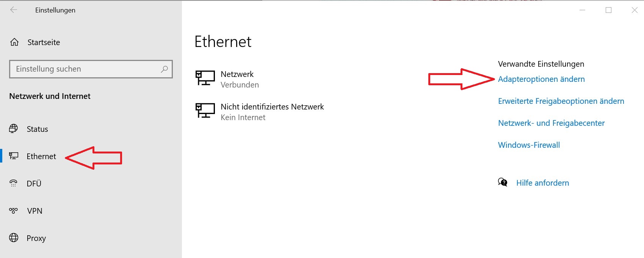Viewport: 644px width, 258px height.
Task: Click the Status globe icon
Action: [14, 129]
